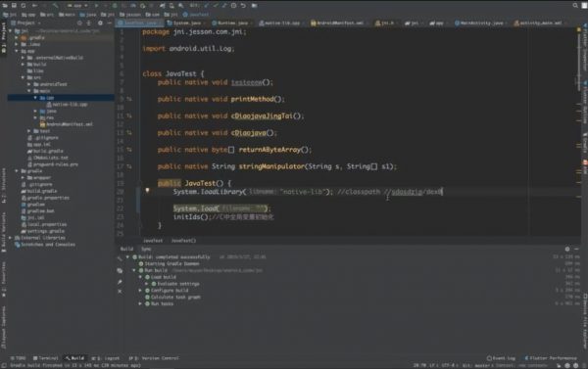Open Build panel settings gear icon
This screenshot has height=369, width=588.
click(x=567, y=250)
